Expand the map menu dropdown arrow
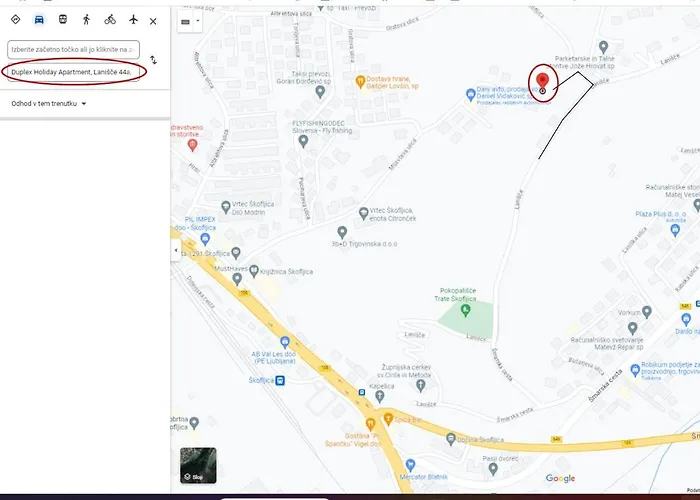The image size is (700, 500). [197, 21]
